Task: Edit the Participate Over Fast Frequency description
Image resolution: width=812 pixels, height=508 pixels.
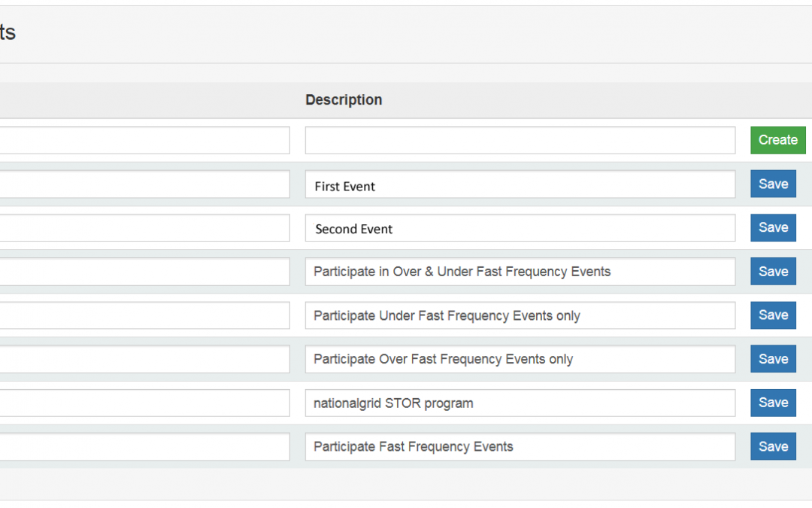Action: pos(520,359)
